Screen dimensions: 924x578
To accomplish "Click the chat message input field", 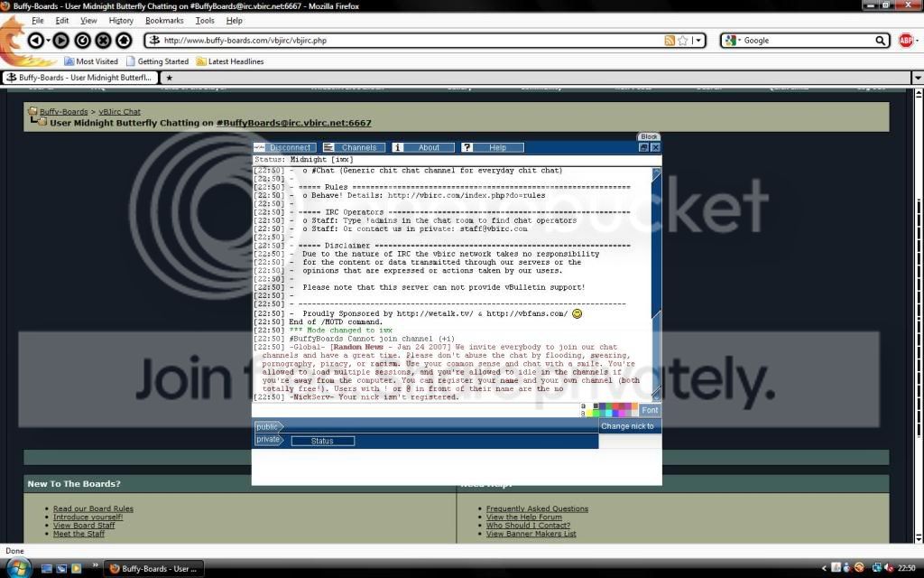I will 415,410.
